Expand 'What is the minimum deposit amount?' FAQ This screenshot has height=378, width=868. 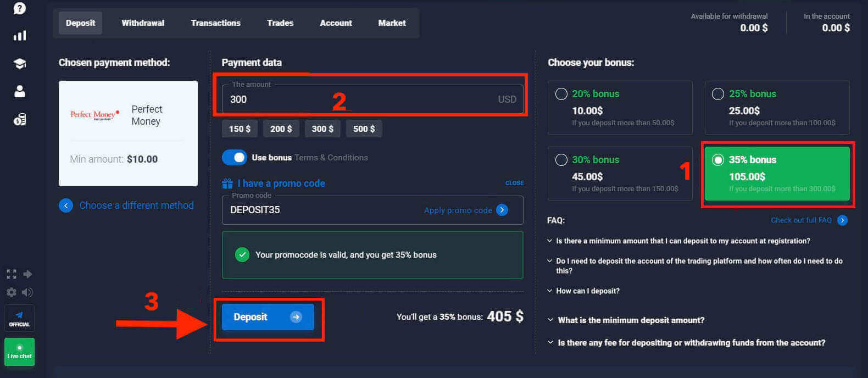630,320
